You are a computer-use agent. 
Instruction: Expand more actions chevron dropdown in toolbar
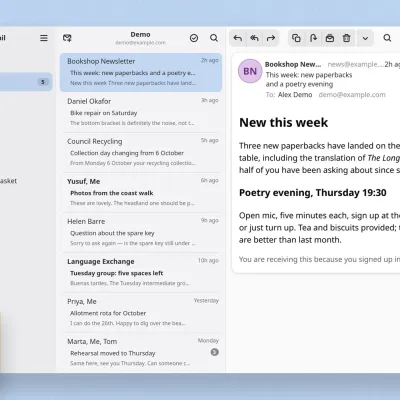pyautogui.click(x=365, y=38)
